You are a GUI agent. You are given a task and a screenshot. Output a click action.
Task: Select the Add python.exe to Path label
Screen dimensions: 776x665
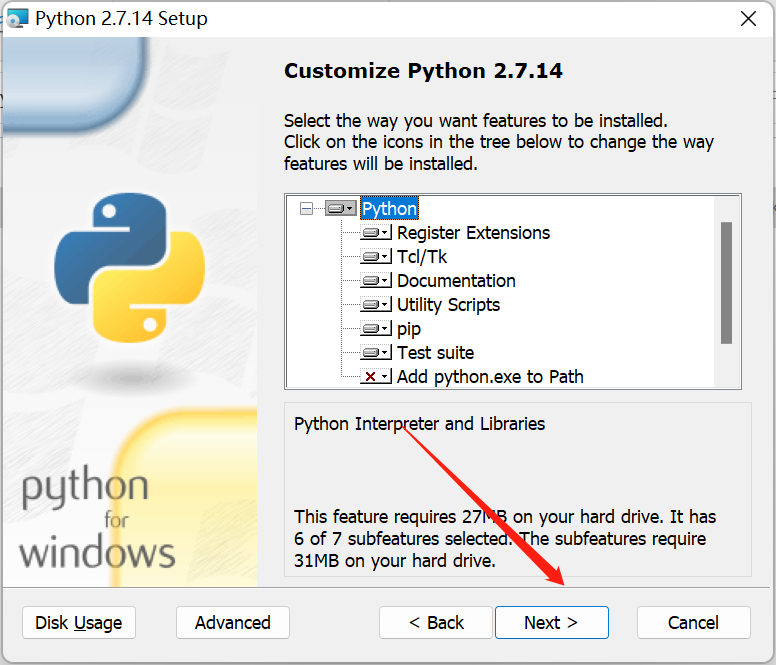[x=490, y=377]
